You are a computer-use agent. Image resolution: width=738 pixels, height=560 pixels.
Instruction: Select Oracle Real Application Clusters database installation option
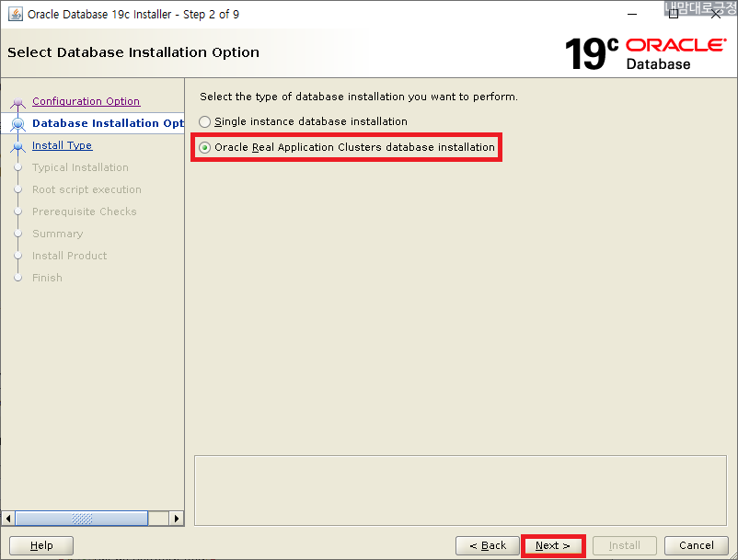tap(204, 148)
